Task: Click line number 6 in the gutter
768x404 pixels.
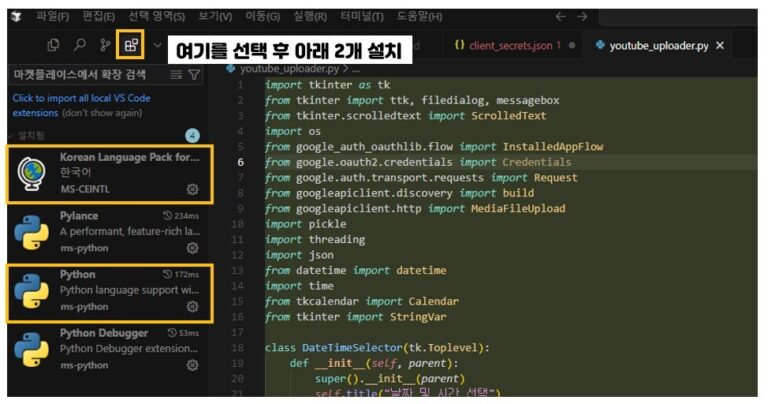Action: click(x=240, y=162)
